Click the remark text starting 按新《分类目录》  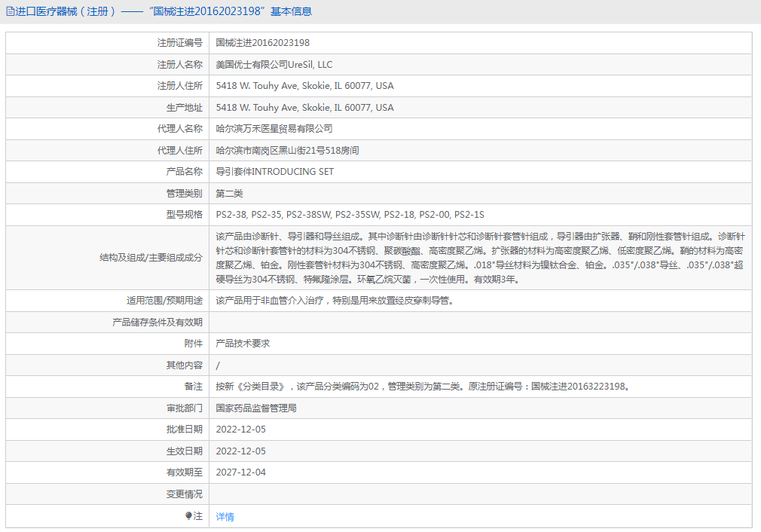[x=423, y=387]
